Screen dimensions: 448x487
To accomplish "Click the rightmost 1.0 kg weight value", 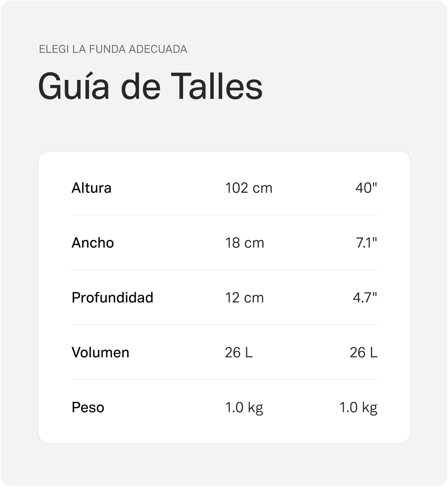I will [358, 408].
